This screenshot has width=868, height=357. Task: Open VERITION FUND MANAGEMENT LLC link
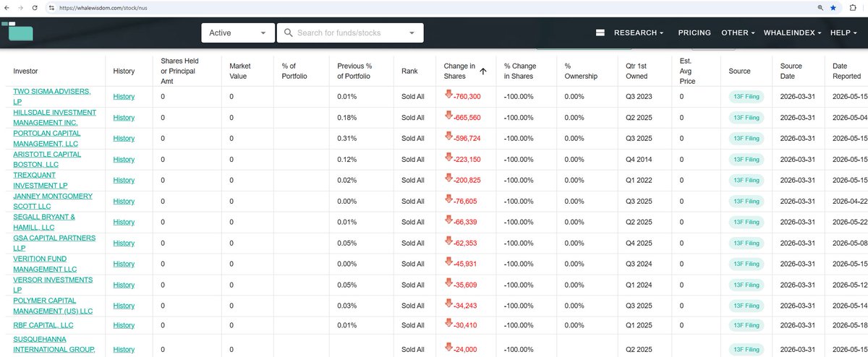click(45, 264)
